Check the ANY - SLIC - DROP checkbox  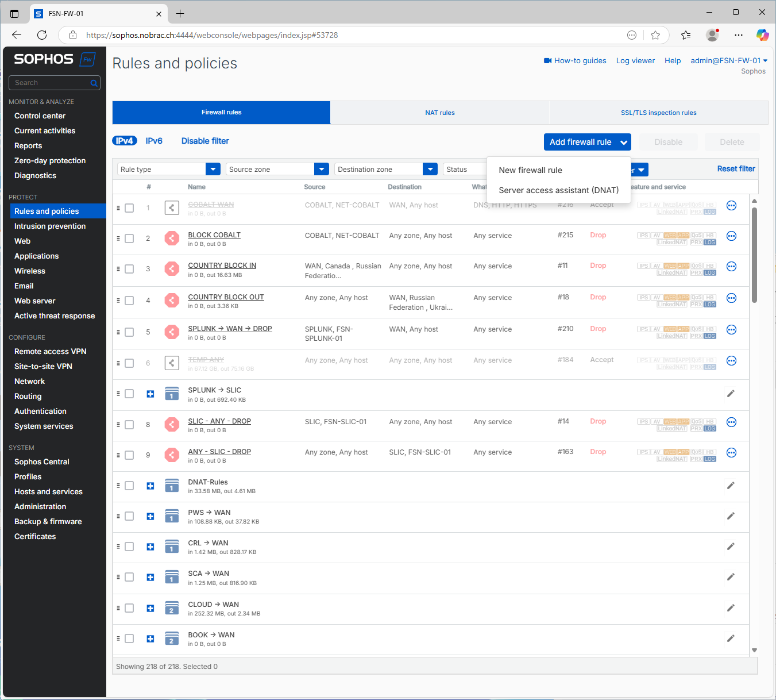tap(129, 455)
